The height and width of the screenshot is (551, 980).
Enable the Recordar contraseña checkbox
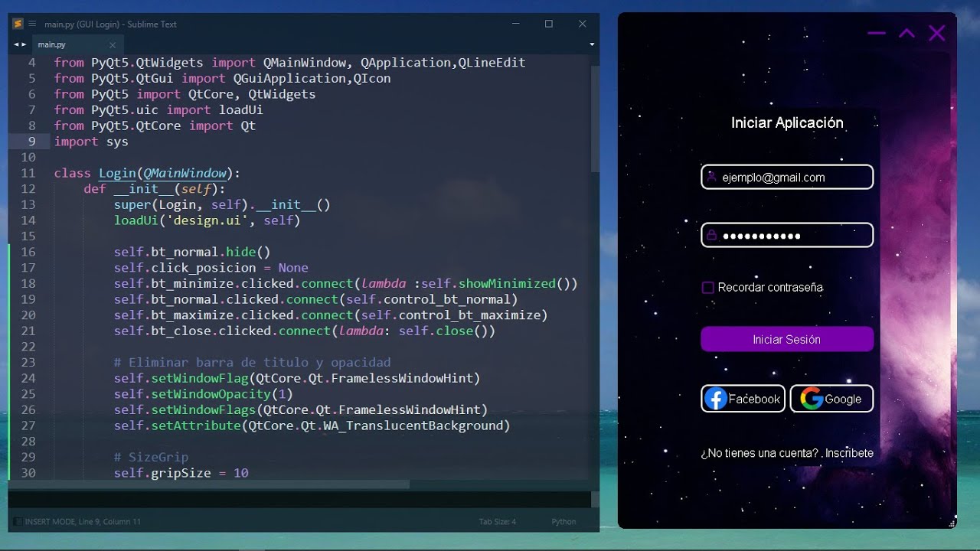pyautogui.click(x=708, y=288)
